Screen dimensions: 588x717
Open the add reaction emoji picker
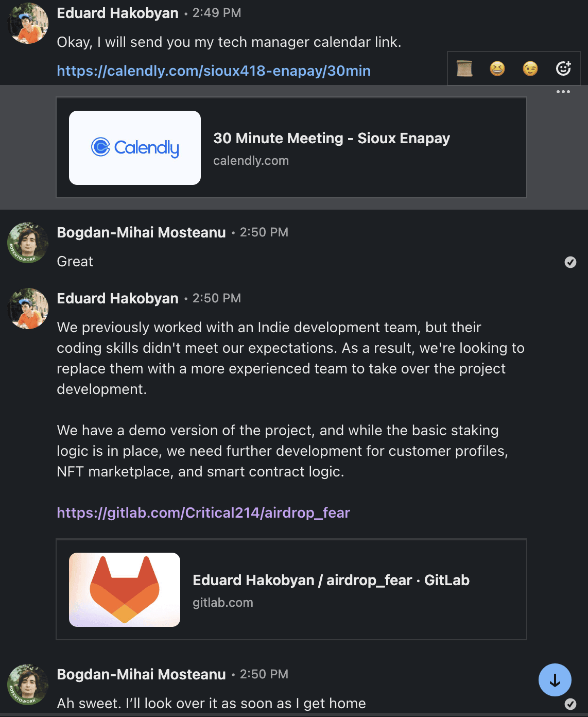tap(563, 69)
